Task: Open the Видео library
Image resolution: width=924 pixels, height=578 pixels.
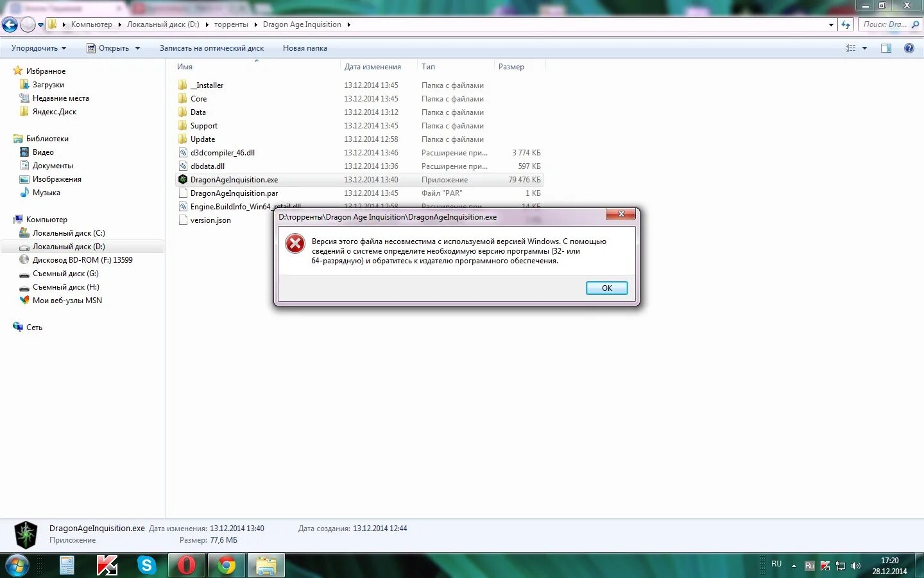Action: [43, 152]
